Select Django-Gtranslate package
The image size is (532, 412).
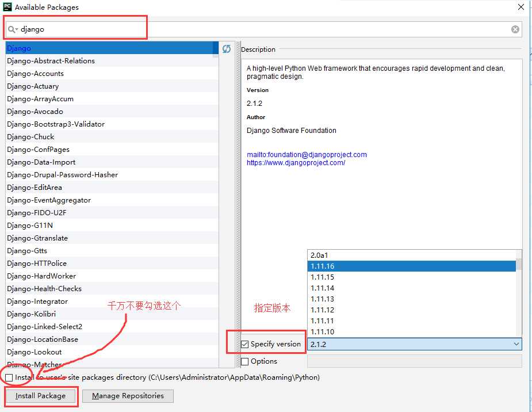pyautogui.click(x=112, y=238)
